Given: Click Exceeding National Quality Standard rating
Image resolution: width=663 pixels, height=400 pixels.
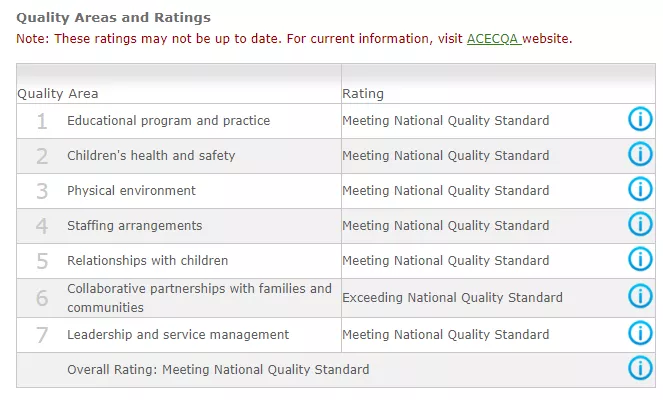Looking at the screenshot, I should (452, 298).
